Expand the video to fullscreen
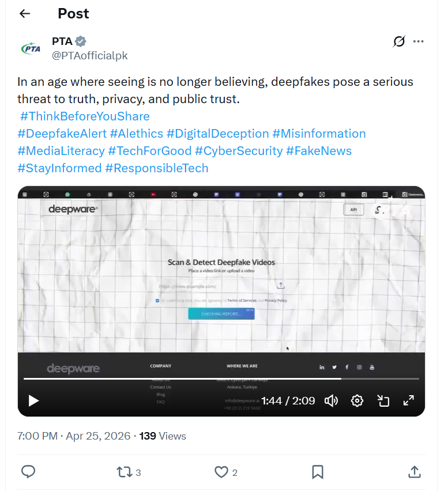448x492 pixels. (408, 400)
